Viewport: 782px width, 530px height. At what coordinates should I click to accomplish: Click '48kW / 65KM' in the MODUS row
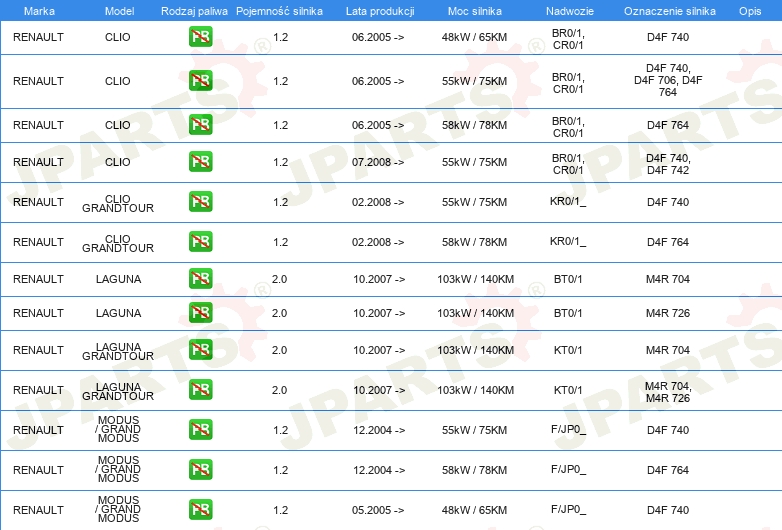coord(474,510)
